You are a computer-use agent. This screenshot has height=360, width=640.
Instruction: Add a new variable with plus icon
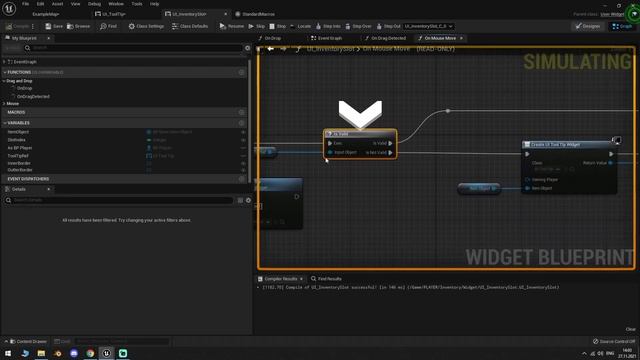[242, 123]
